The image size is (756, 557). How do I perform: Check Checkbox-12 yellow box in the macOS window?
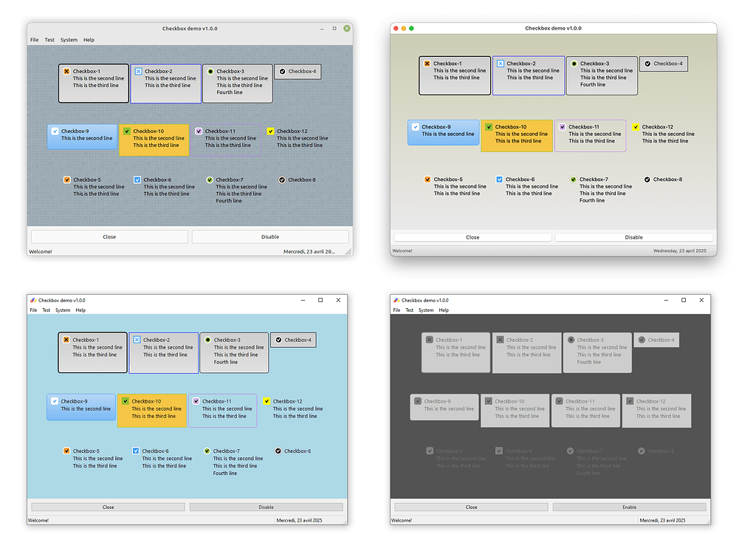636,127
